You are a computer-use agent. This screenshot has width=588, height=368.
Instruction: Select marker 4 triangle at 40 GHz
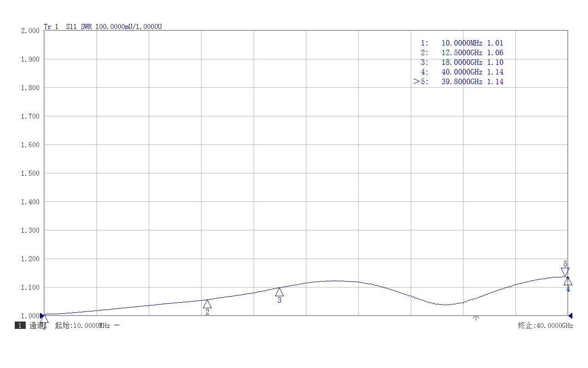(568, 281)
